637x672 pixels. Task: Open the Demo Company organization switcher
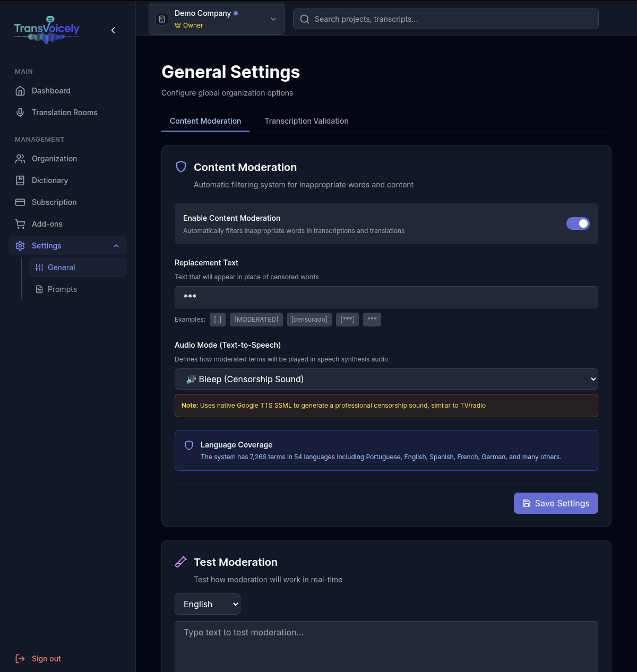tap(217, 19)
